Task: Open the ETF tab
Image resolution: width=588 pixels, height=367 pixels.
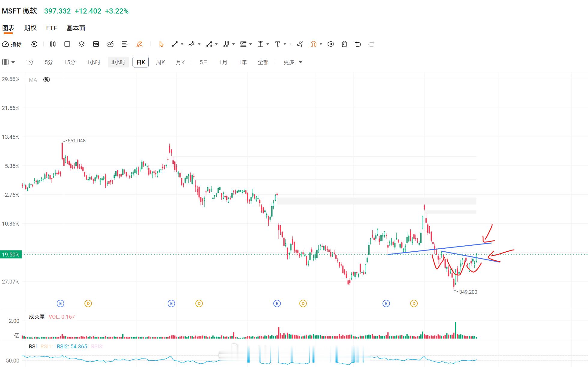Action: click(x=51, y=28)
